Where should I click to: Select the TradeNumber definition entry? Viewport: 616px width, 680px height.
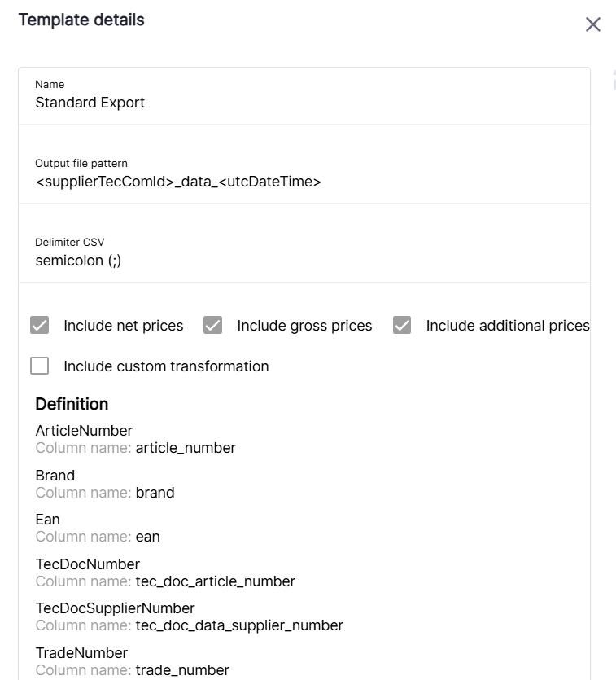point(81,653)
